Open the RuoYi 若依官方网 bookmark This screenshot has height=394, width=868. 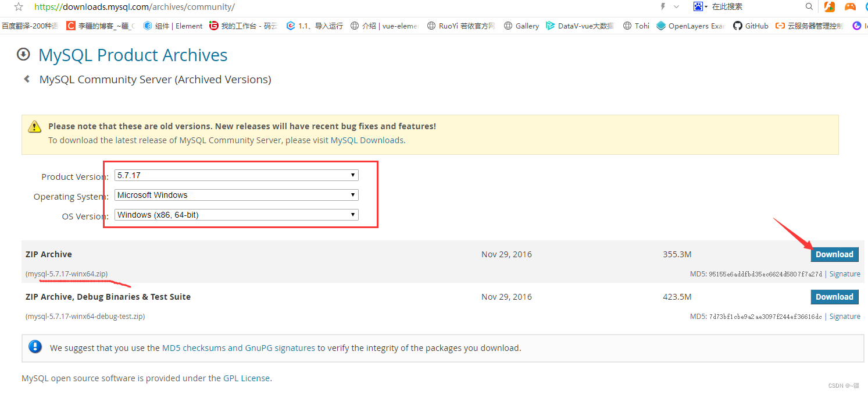coord(461,26)
